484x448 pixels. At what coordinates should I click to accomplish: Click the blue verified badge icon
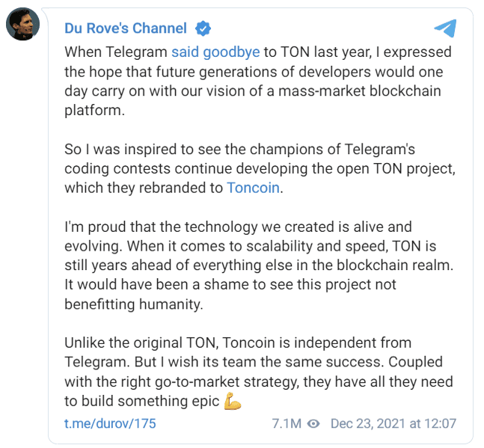coord(203,29)
